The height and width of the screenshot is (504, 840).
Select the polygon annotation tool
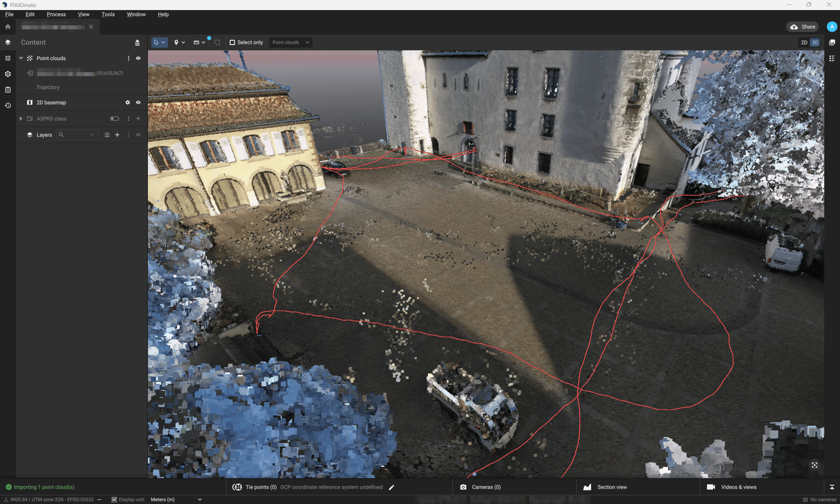point(217,42)
